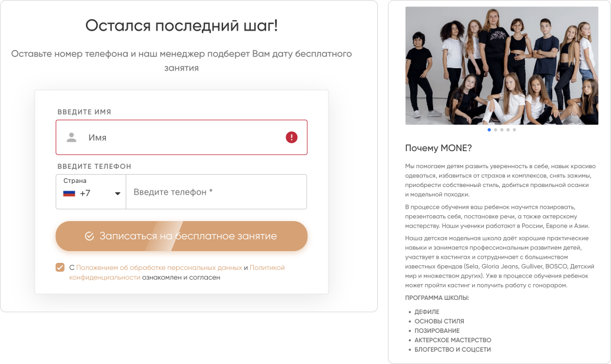The width and height of the screenshot is (611, 364).
Task: Click the Russian flag icon
Action: pyautogui.click(x=69, y=193)
